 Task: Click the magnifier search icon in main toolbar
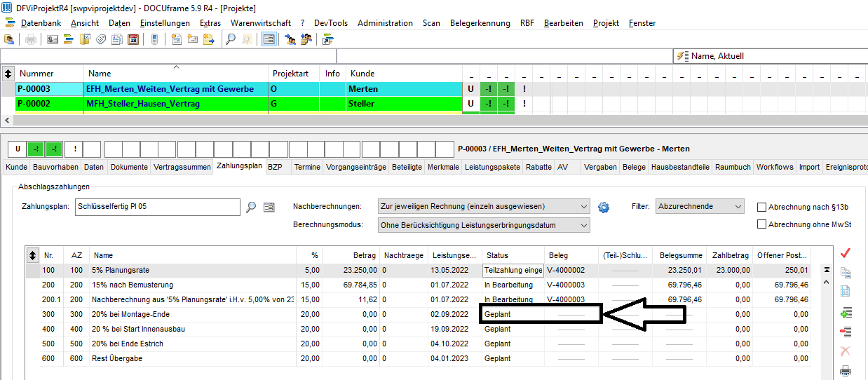click(231, 39)
